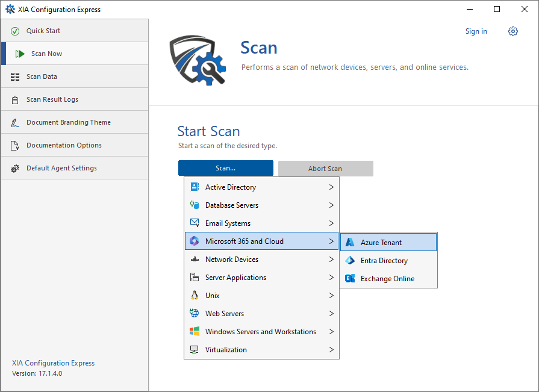Open settings via the gear icon
The height and width of the screenshot is (392, 539).
(x=513, y=31)
